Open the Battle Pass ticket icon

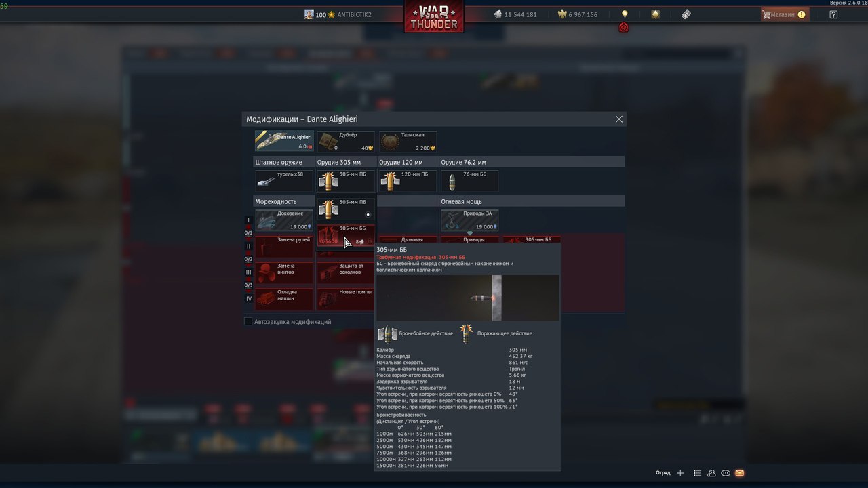click(686, 14)
